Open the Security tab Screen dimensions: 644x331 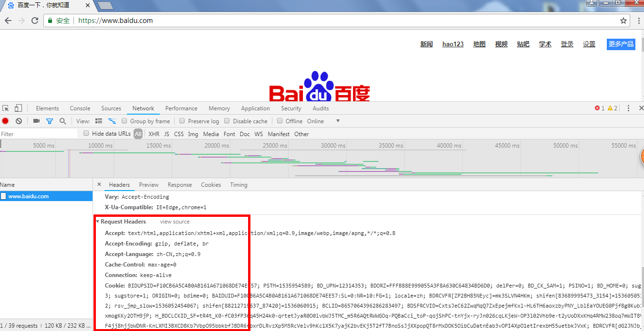coord(291,108)
